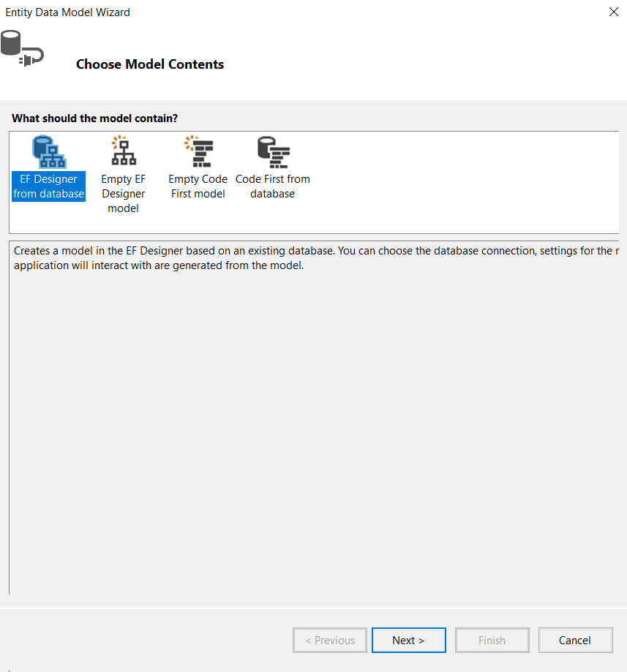This screenshot has height=672, width=627.
Task: Click the Entity Data Model Wizard title text
Action: [x=67, y=12]
